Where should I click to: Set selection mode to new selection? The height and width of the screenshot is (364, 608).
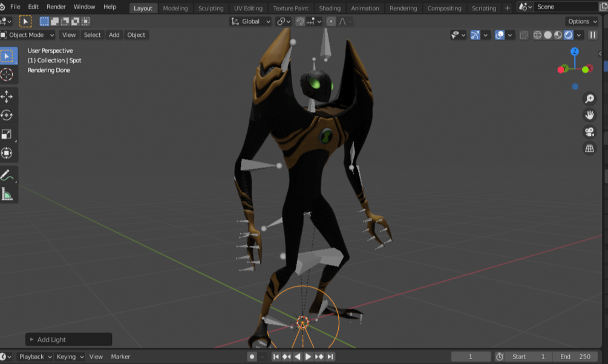pyautogui.click(x=44, y=21)
